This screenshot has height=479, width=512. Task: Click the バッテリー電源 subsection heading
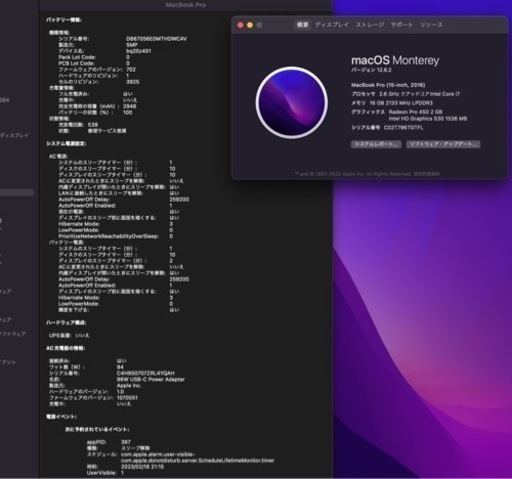(66, 242)
